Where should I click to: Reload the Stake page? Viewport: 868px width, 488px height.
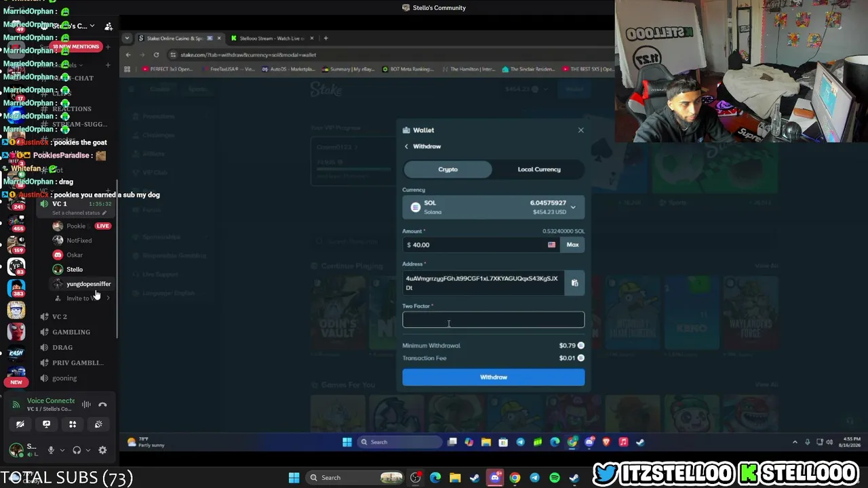click(x=156, y=55)
